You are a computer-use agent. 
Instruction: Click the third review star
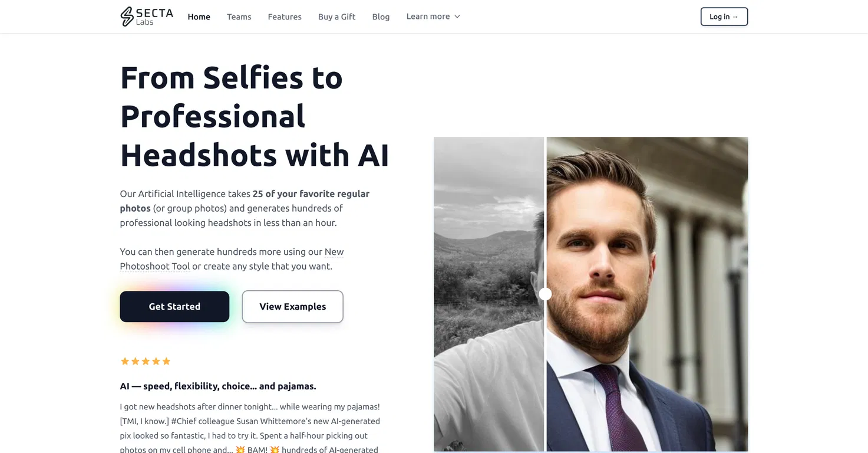pos(146,361)
